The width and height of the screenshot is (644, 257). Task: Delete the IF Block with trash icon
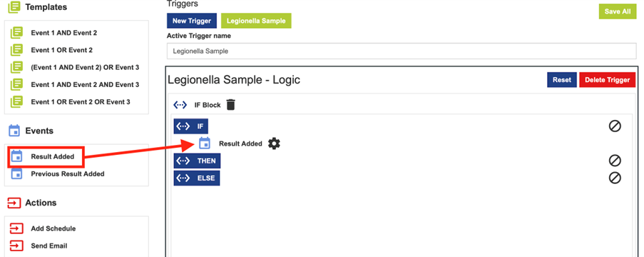point(231,105)
